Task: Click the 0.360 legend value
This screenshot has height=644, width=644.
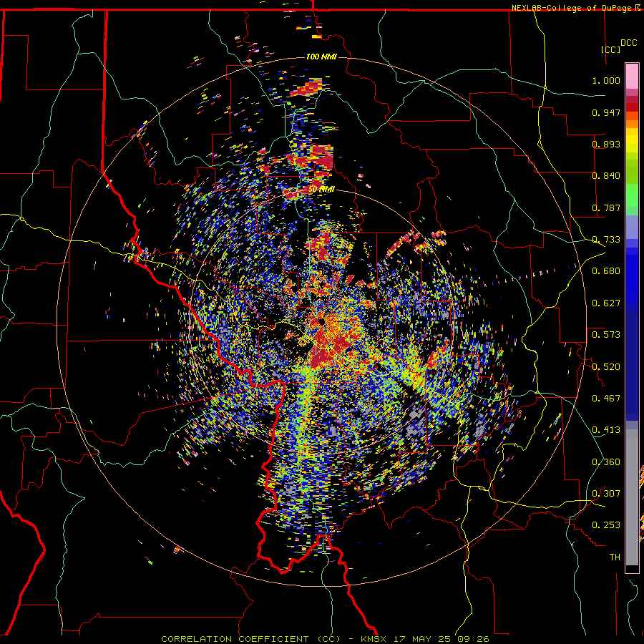Action: (x=606, y=462)
